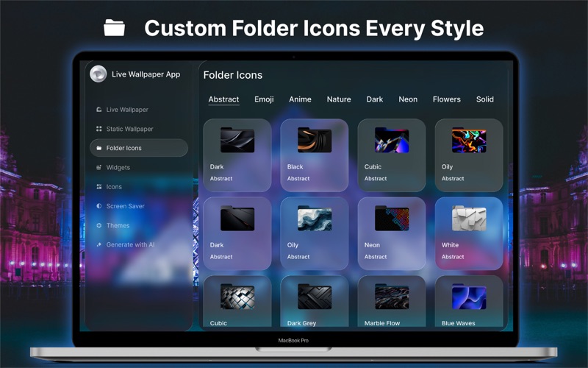Open the Screen Saver sidebar section
Image resolution: width=588 pixels, height=368 pixels.
pyautogui.click(x=121, y=206)
